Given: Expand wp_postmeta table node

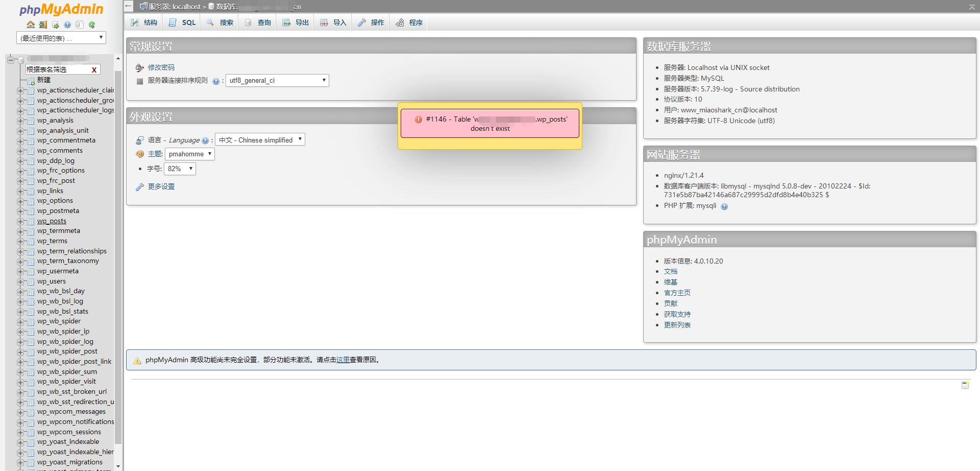Looking at the screenshot, I should coord(20,211).
